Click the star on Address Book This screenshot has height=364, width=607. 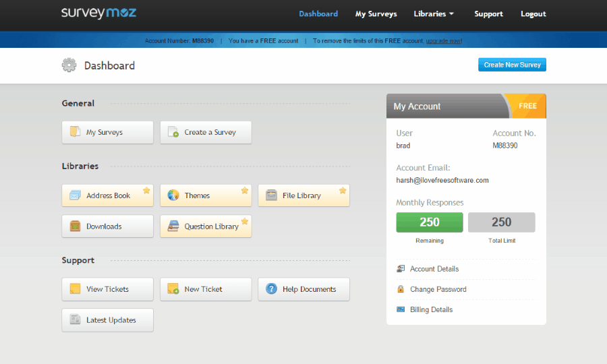[146, 190]
